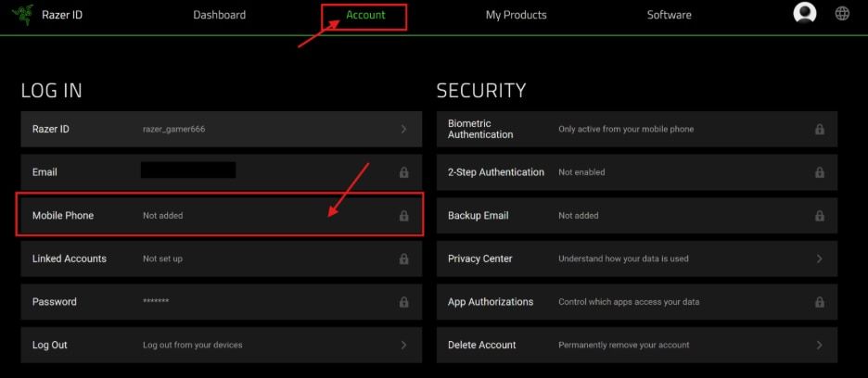
Task: Open the globe language selector
Action: point(842,14)
